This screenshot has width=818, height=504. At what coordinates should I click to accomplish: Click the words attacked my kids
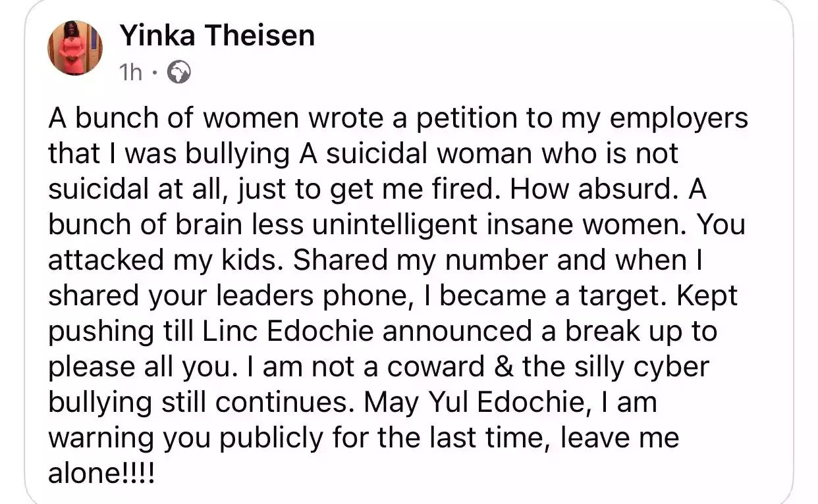pyautogui.click(x=166, y=261)
